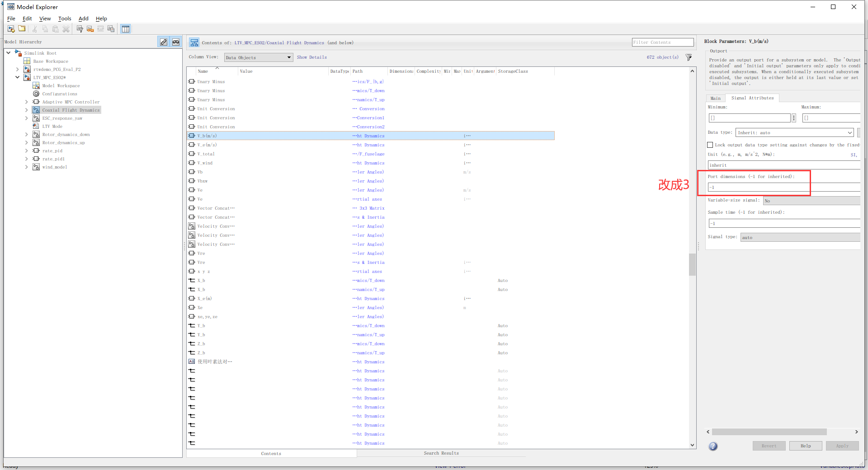Click the Apply button

[842, 446]
